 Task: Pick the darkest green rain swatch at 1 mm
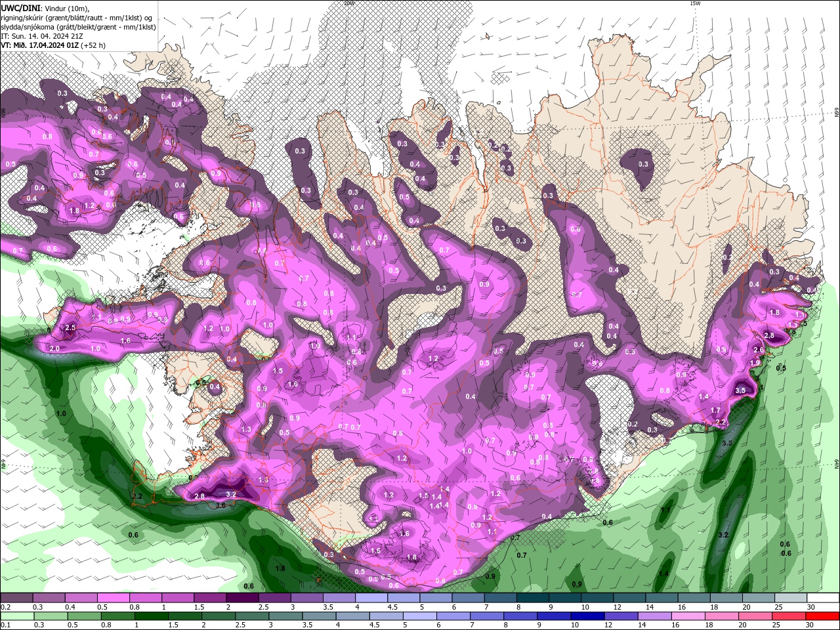[151, 616]
